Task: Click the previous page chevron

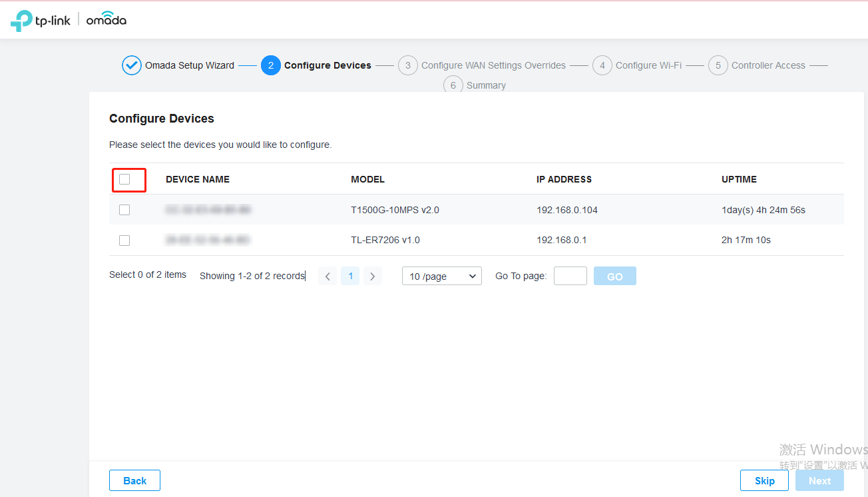Action: point(327,275)
